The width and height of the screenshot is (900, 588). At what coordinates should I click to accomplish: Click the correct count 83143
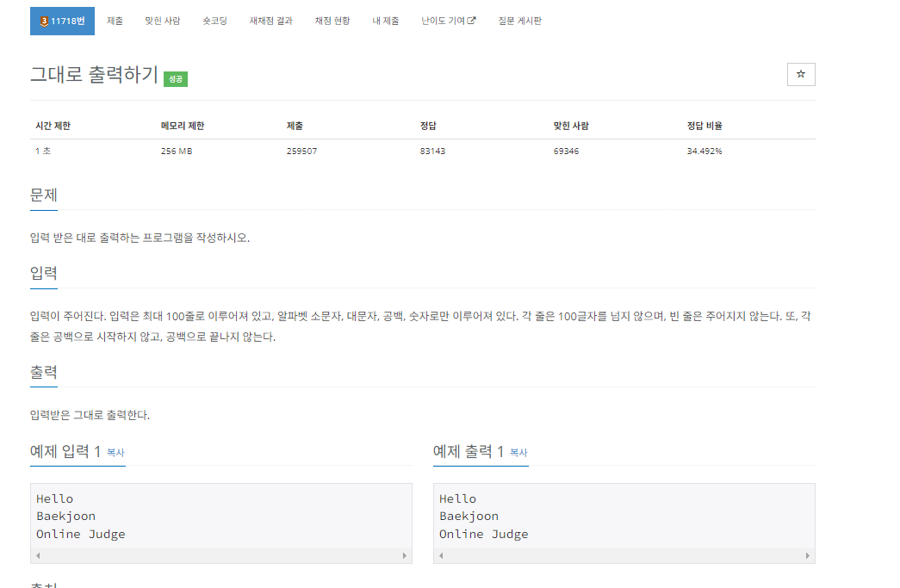point(432,151)
